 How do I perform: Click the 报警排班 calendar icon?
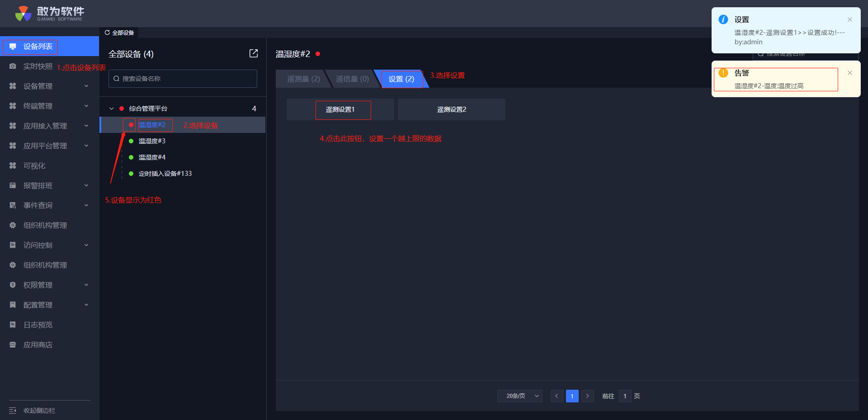13,185
